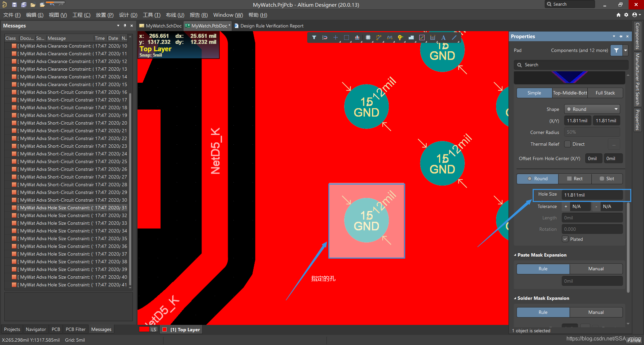This screenshot has height=345, width=644.
Task: Click the Properties panel filter funnel button
Action: click(616, 50)
